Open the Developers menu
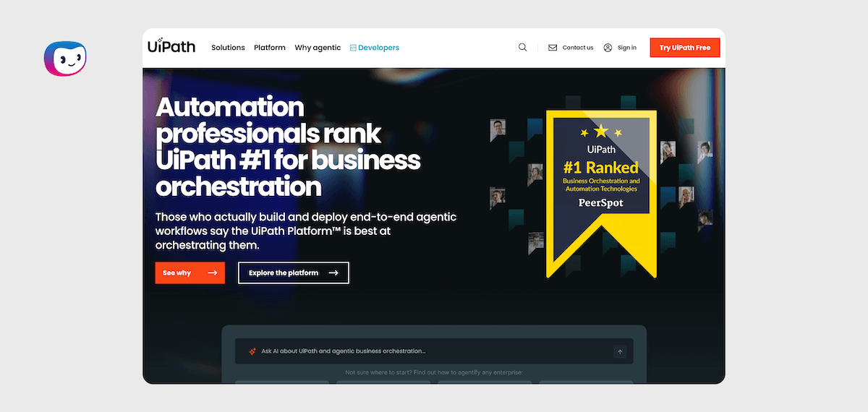 point(374,48)
